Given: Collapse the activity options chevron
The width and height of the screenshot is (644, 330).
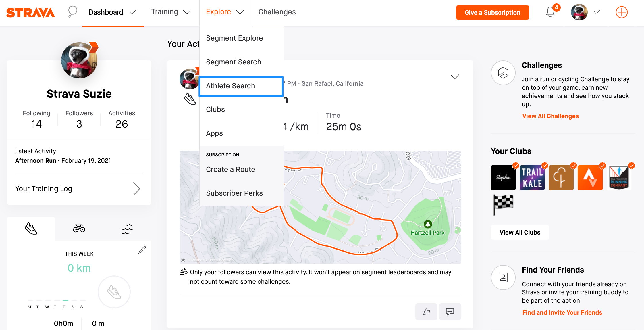Looking at the screenshot, I should pos(454,77).
